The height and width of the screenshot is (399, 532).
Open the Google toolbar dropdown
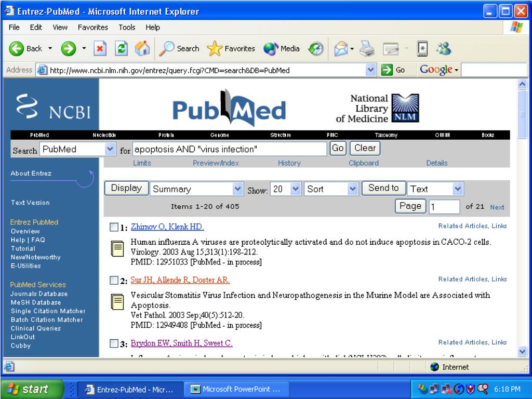click(456, 70)
